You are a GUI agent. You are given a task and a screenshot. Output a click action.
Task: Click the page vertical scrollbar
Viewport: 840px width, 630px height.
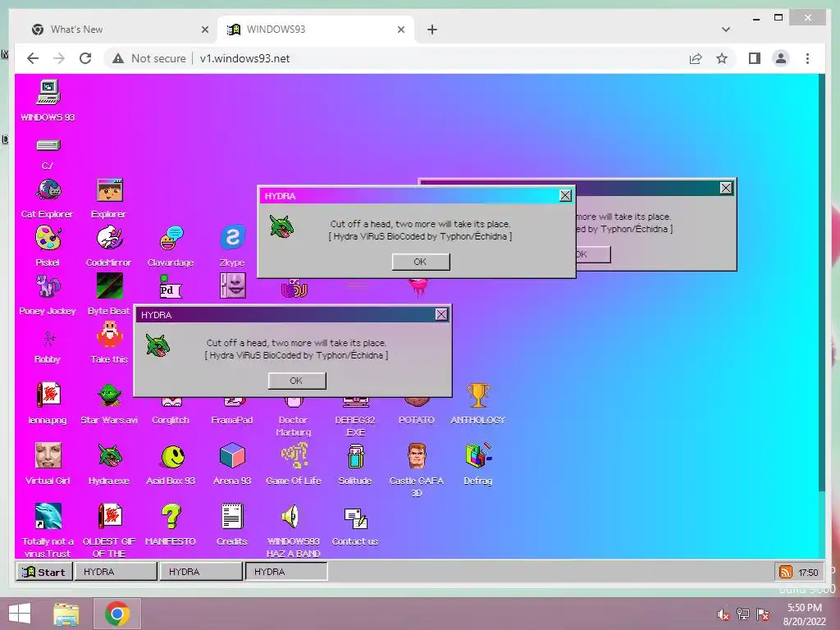coord(822,284)
